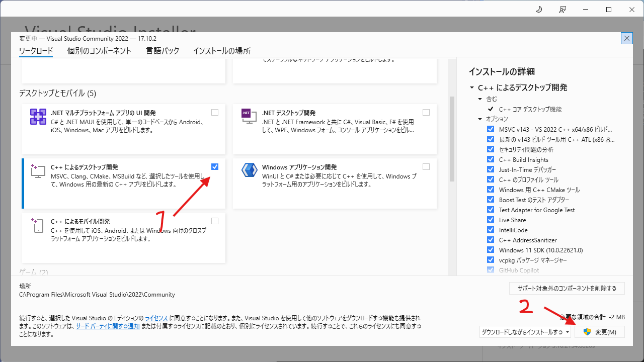Select the ワークロード tab
The height and width of the screenshot is (362, 644).
pyautogui.click(x=36, y=51)
